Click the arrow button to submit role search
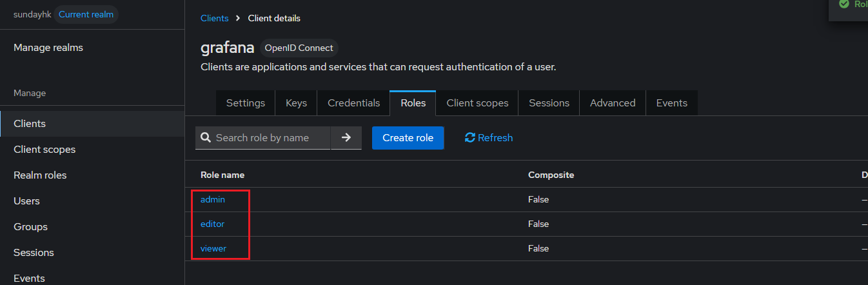This screenshot has width=868, height=285. tap(346, 137)
